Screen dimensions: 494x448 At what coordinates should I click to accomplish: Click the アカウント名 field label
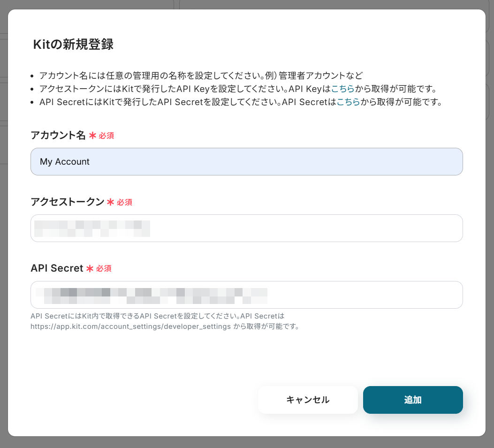tap(58, 136)
